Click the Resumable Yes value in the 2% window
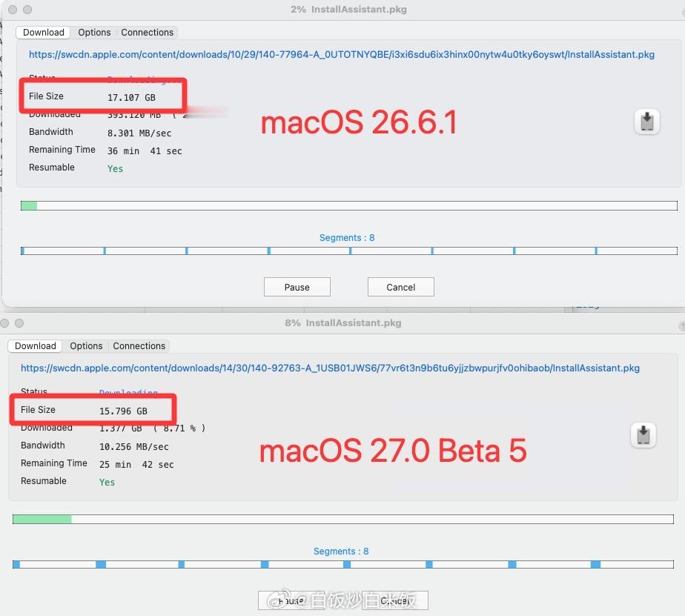The height and width of the screenshot is (616, 685). [116, 168]
